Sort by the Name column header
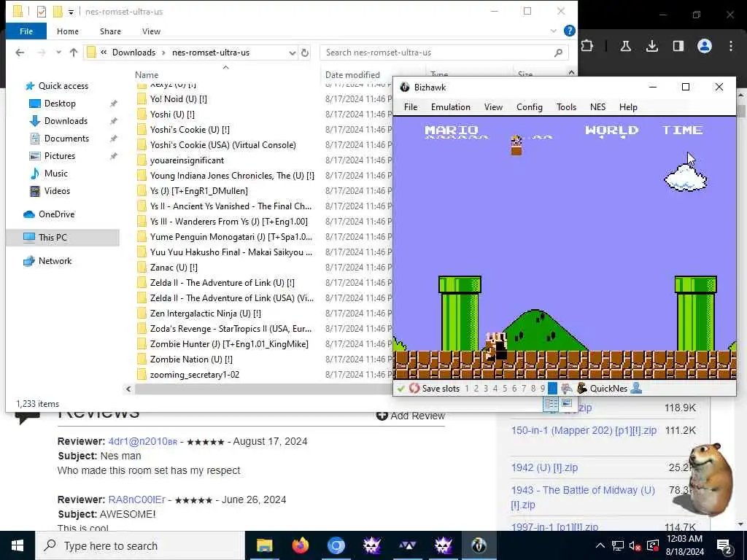 [x=146, y=75]
